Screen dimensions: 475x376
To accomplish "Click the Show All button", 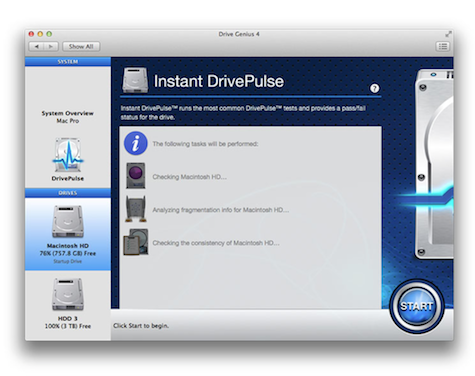I will click(81, 46).
